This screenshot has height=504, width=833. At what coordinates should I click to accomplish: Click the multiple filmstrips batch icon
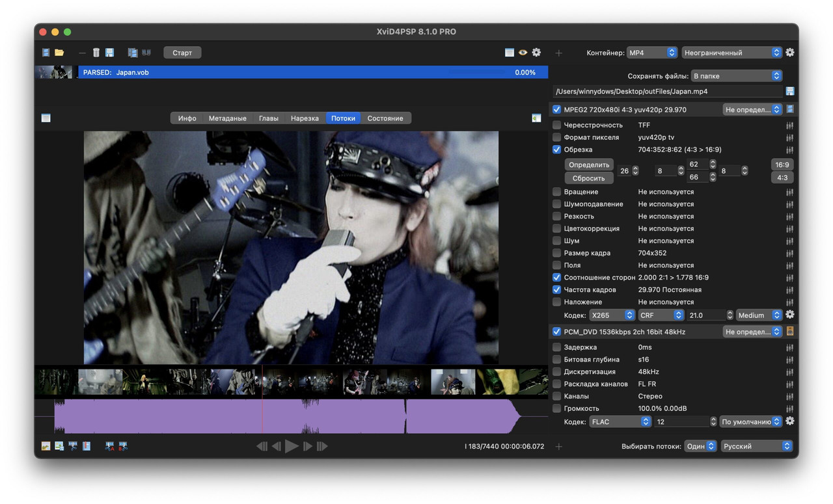point(133,53)
